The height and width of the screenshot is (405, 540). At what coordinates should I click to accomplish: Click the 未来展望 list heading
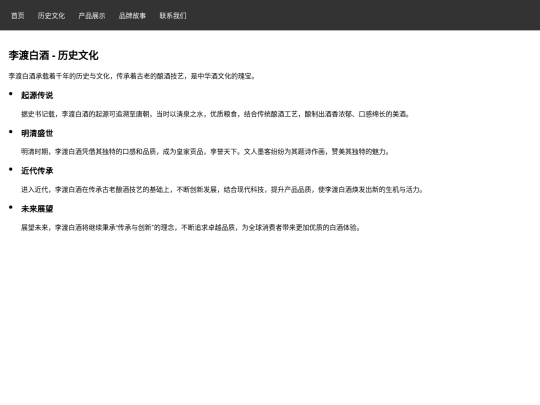pyautogui.click(x=37, y=209)
